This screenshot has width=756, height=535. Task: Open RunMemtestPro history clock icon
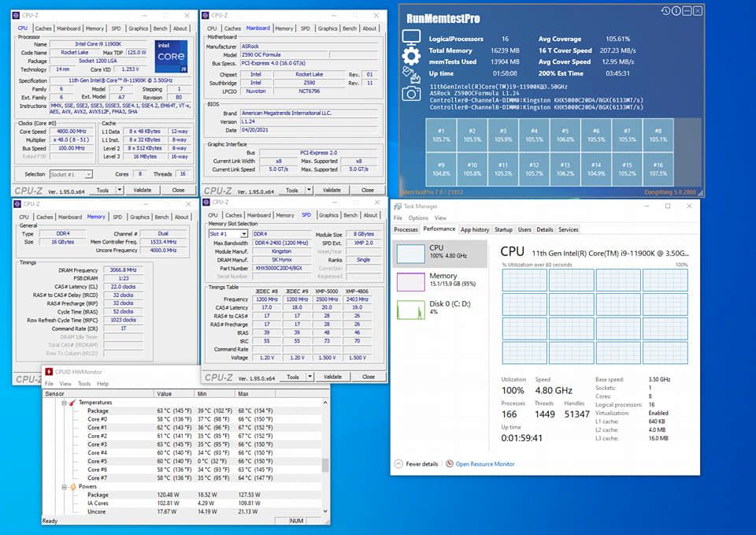click(x=665, y=10)
